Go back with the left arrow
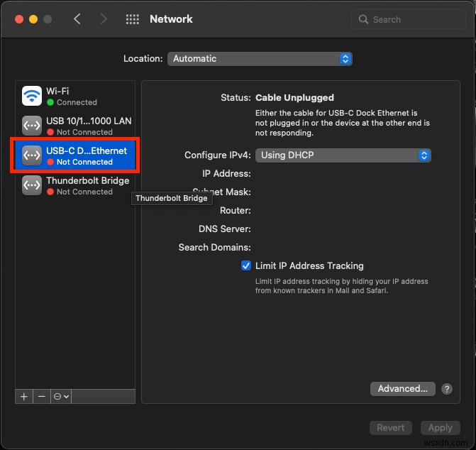The image size is (476, 450). pos(77,19)
